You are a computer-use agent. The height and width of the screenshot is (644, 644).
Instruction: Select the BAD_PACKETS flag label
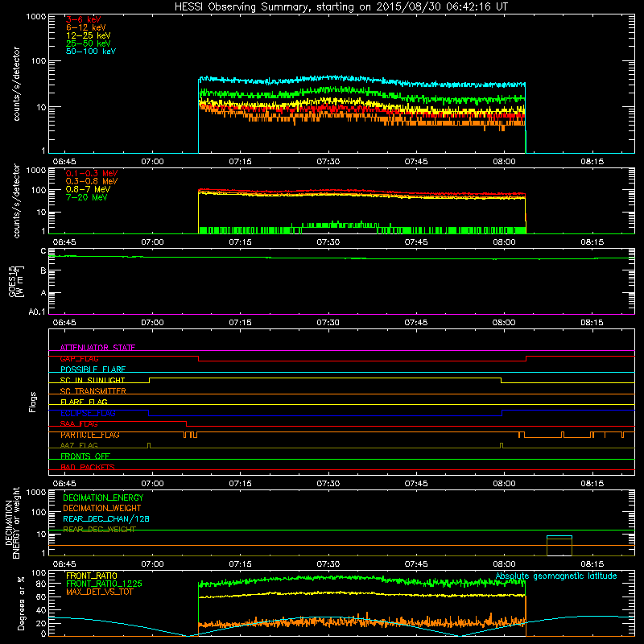click(x=88, y=467)
